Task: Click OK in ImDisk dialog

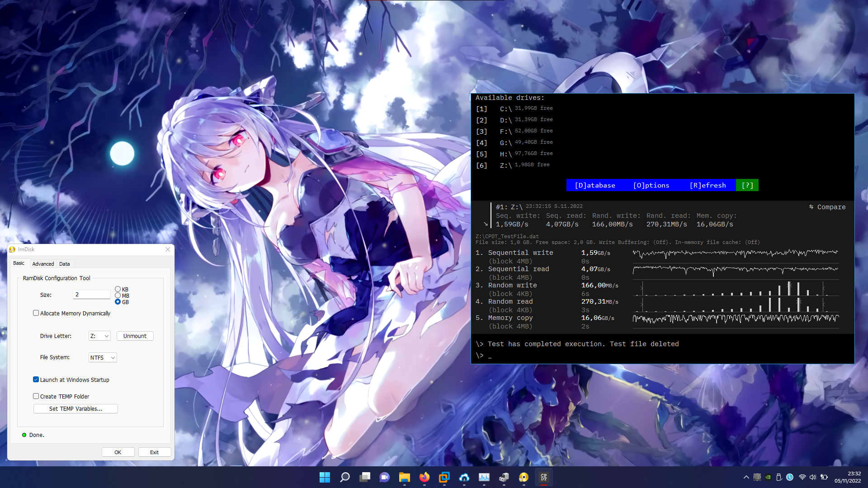Action: (118, 452)
